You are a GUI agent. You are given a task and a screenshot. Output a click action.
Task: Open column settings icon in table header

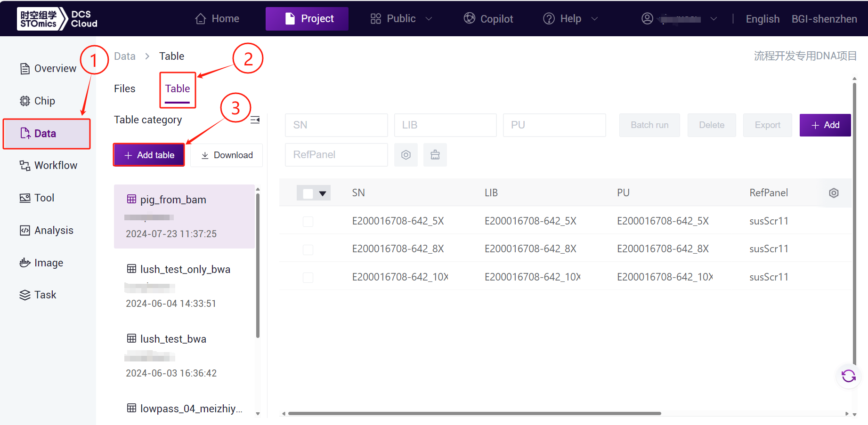coord(834,193)
